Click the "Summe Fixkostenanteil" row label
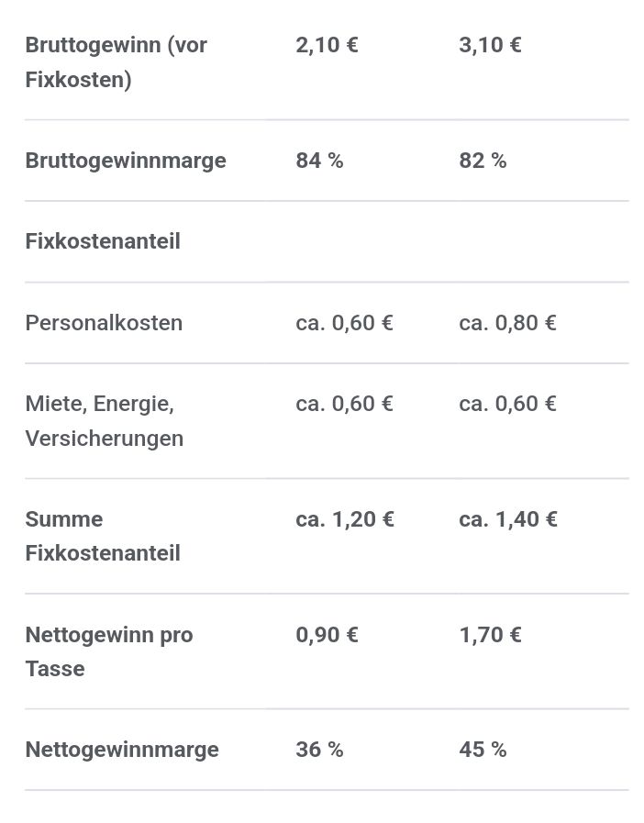 click(103, 536)
